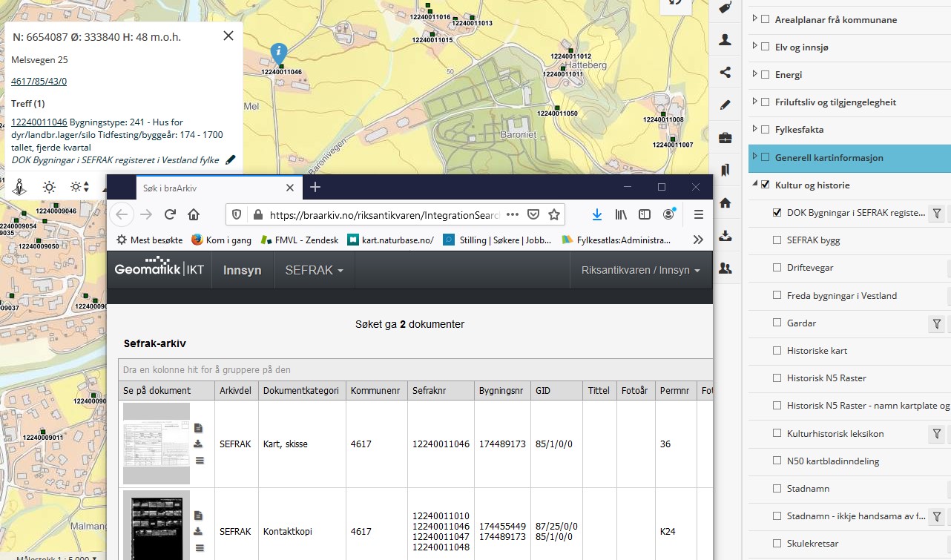Filter the DOK Bygningar i SEFRAK layer
The height and width of the screenshot is (560, 951).
tap(937, 213)
